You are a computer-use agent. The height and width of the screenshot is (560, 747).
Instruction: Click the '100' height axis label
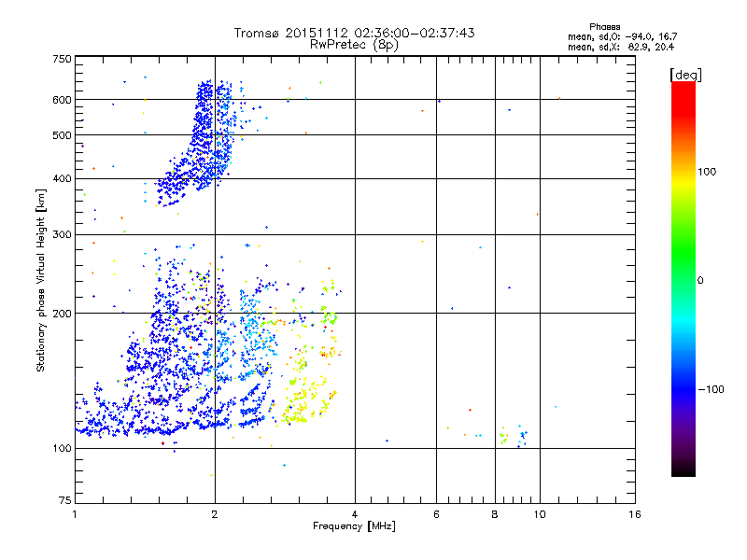62,449
